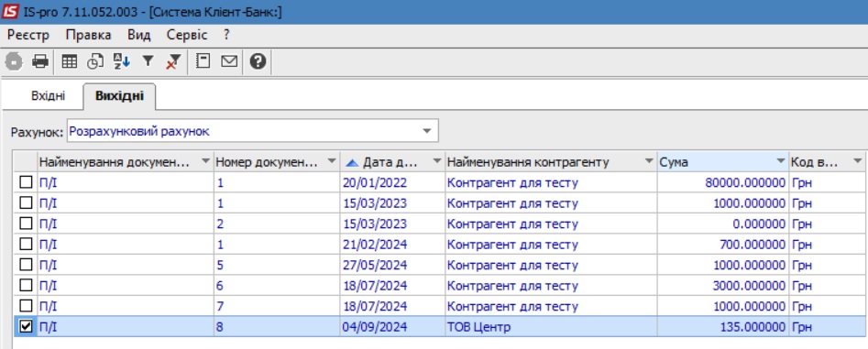Image resolution: width=868 pixels, height=349 pixels.
Task: Open help via the question mark icon
Action: point(258,61)
